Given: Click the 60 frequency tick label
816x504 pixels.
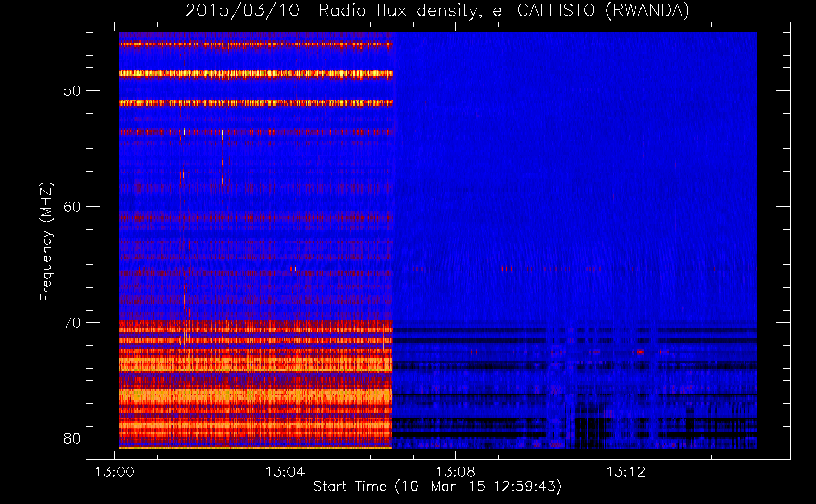Looking at the screenshot, I should click(72, 207).
